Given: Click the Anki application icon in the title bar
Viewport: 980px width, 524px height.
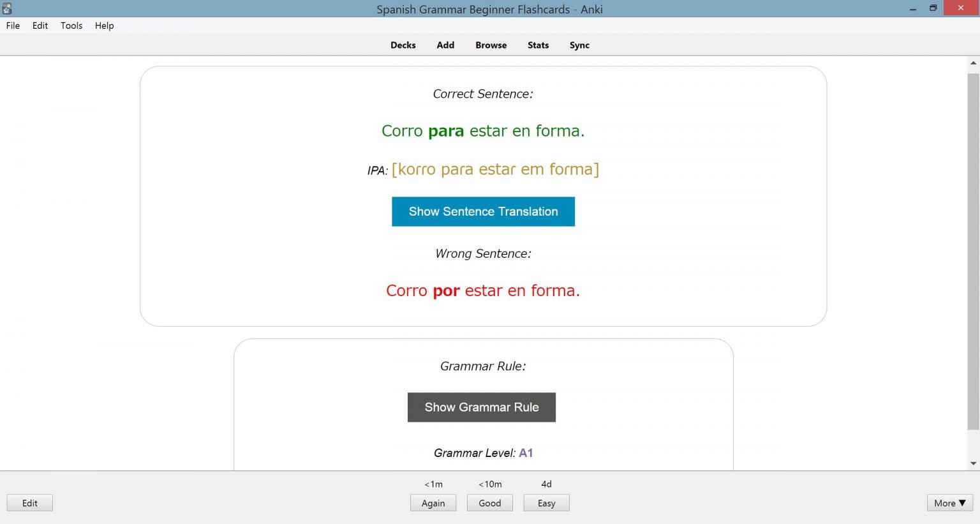Looking at the screenshot, I should [7, 8].
